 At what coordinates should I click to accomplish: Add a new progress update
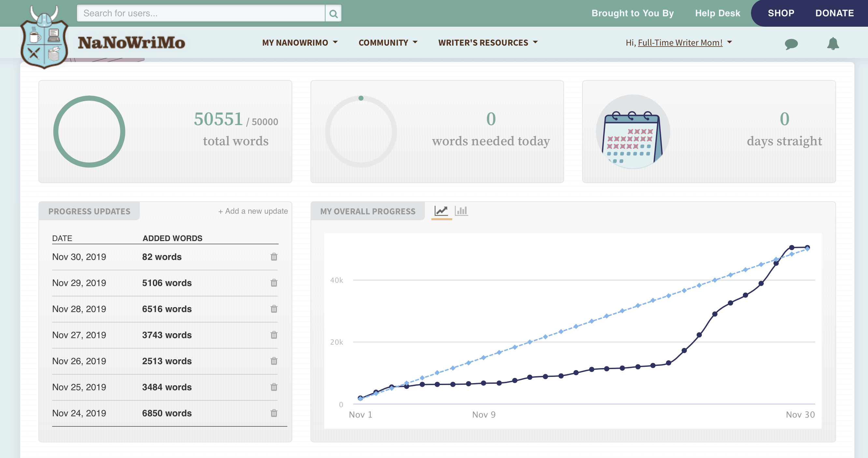[253, 211]
